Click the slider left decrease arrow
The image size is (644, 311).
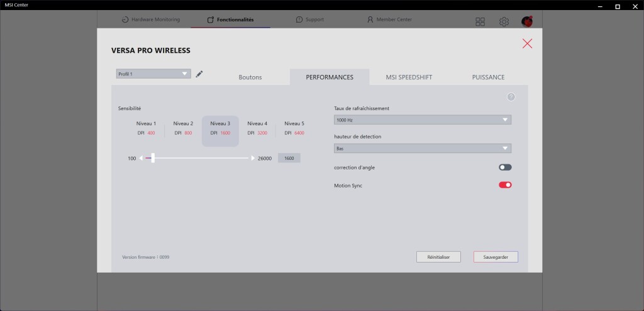[x=141, y=159]
